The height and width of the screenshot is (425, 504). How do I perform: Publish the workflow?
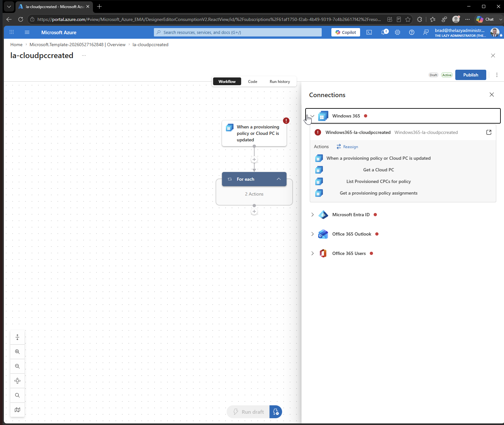pyautogui.click(x=471, y=75)
